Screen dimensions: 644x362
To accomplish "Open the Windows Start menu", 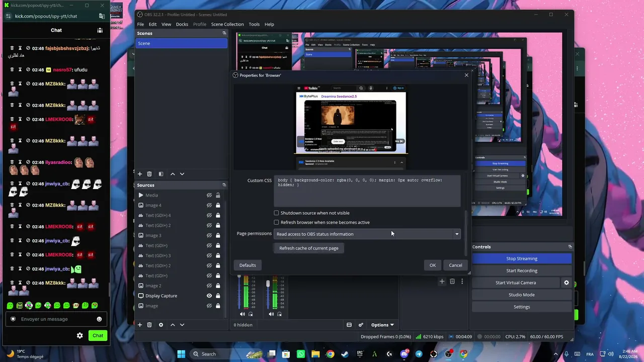I will click(x=181, y=354).
